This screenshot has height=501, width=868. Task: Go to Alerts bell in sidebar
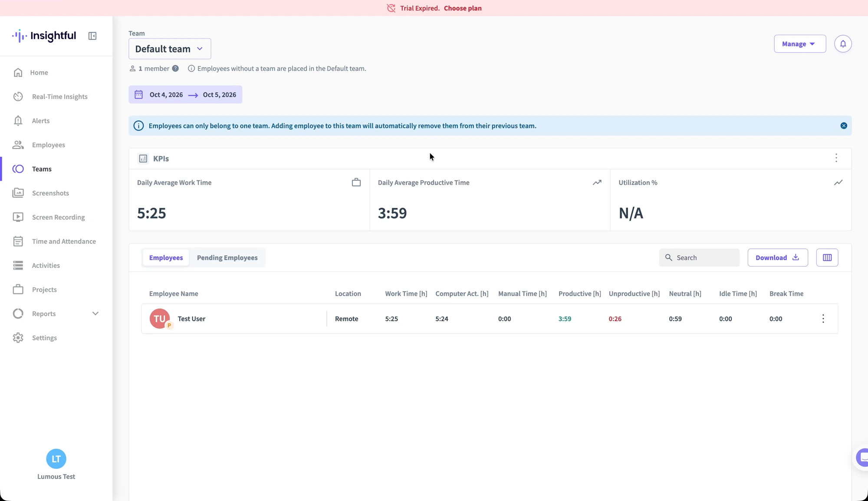tap(18, 121)
